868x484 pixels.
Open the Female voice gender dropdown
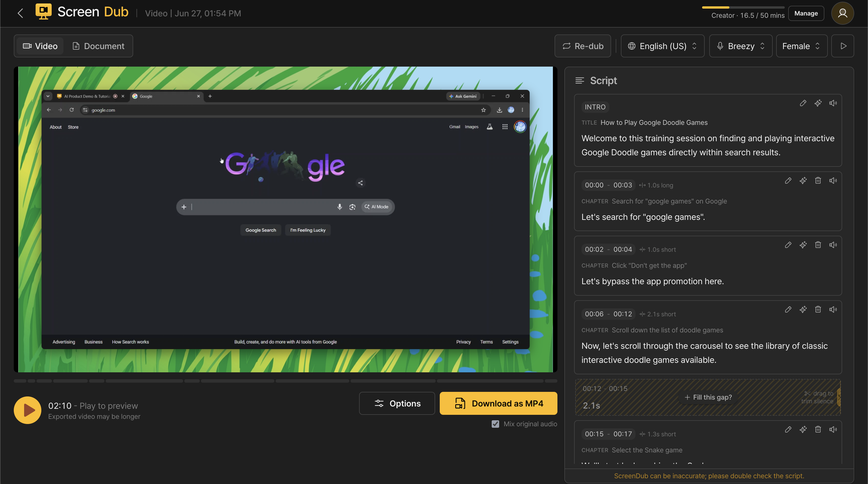[x=802, y=46]
